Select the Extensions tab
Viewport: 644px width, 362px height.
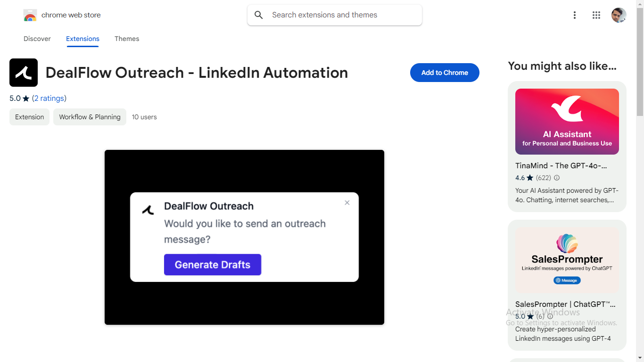point(83,39)
